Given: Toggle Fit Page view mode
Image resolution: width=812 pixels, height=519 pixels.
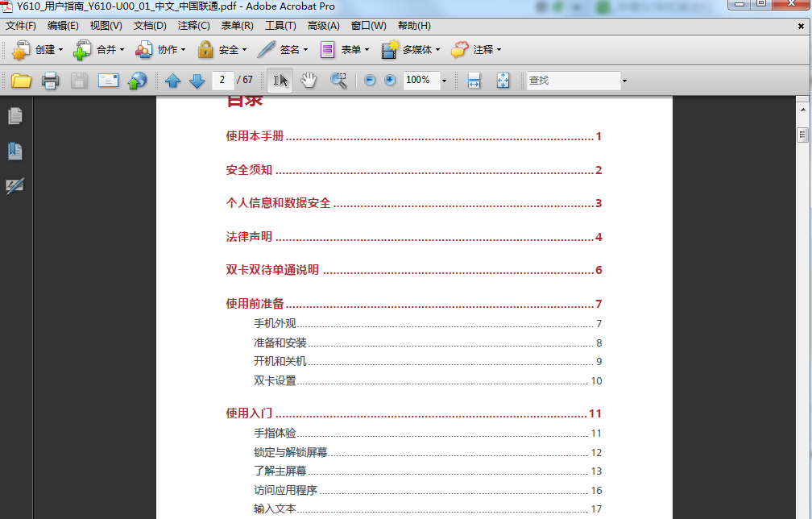Looking at the screenshot, I should tap(502, 80).
